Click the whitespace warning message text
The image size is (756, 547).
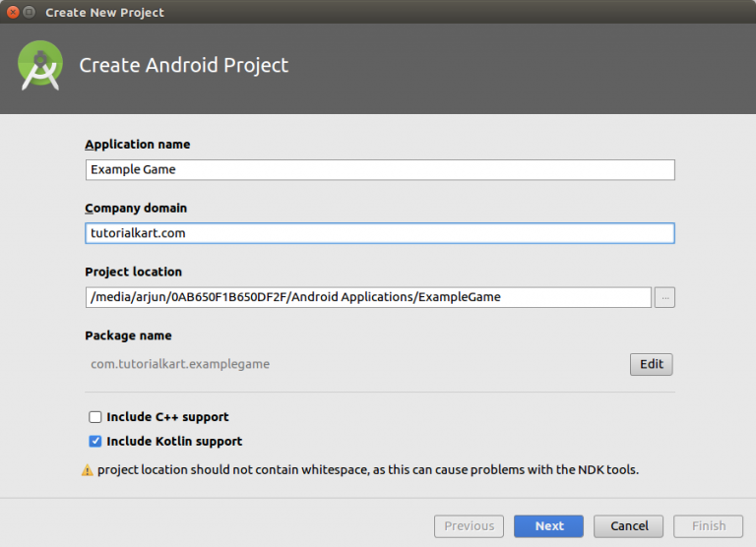pyautogui.click(x=368, y=470)
